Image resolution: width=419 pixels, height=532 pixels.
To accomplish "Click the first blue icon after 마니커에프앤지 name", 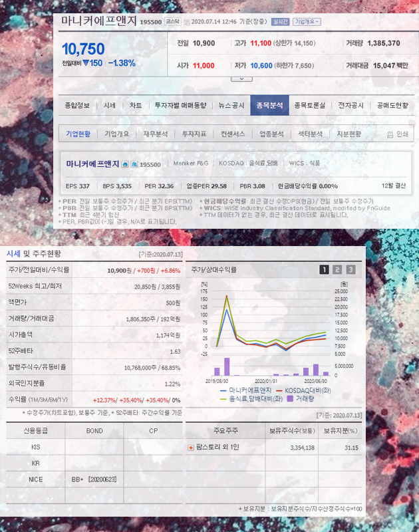I will (x=125, y=164).
